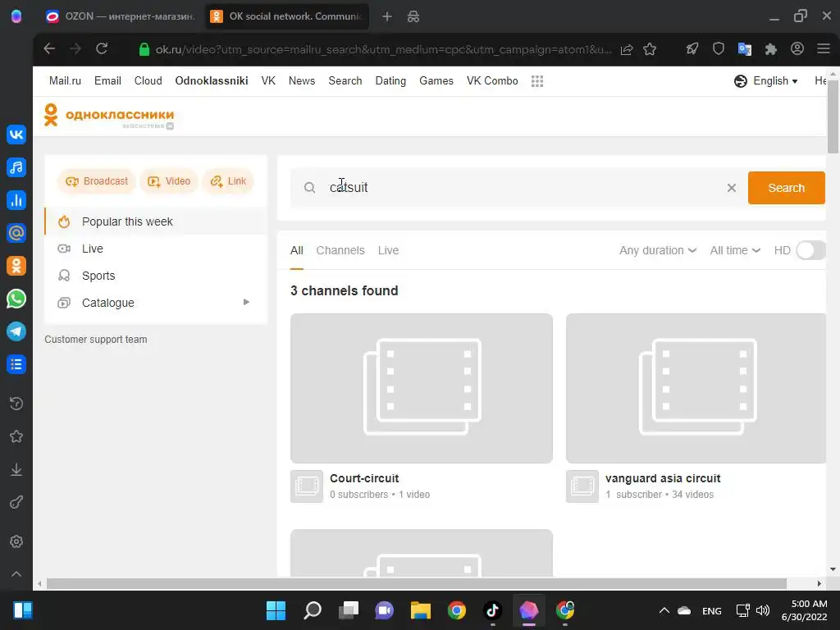The width and height of the screenshot is (840, 630).
Task: Open the browser hamburger menu
Action: tap(824, 49)
